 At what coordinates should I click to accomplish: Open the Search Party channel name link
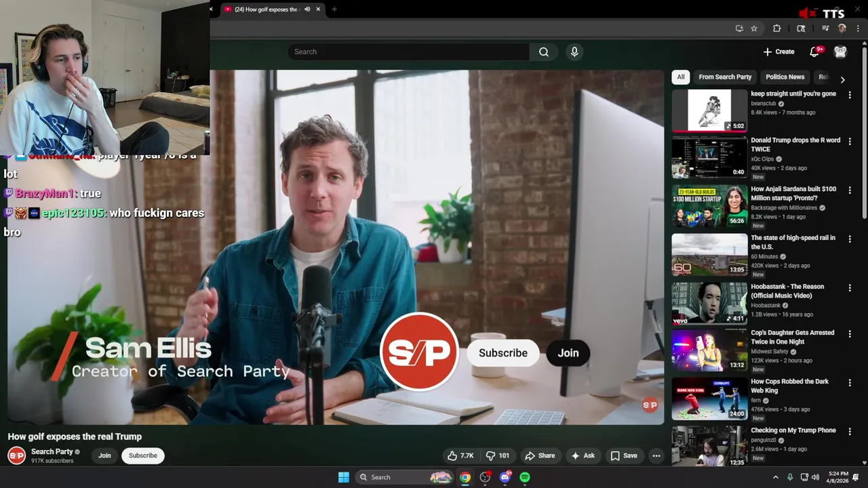point(52,451)
